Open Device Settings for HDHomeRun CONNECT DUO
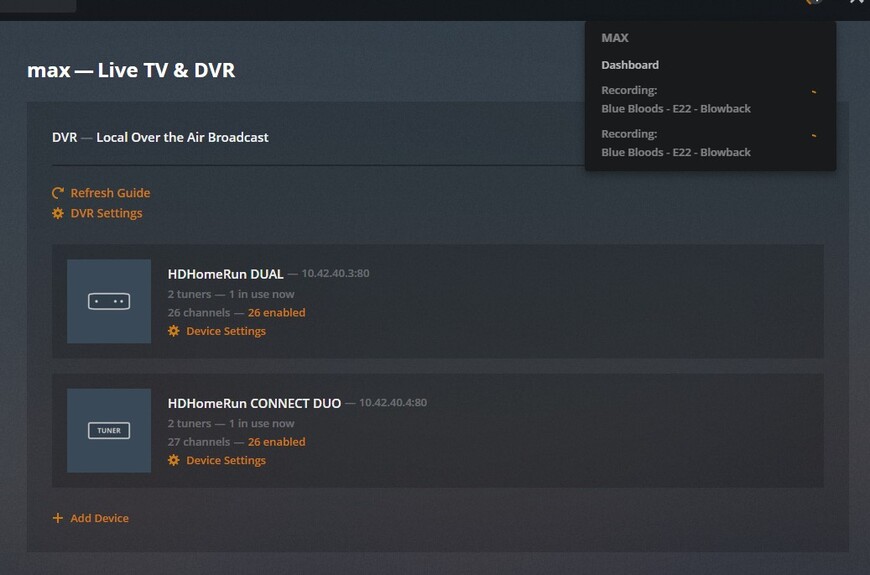 pyautogui.click(x=226, y=460)
